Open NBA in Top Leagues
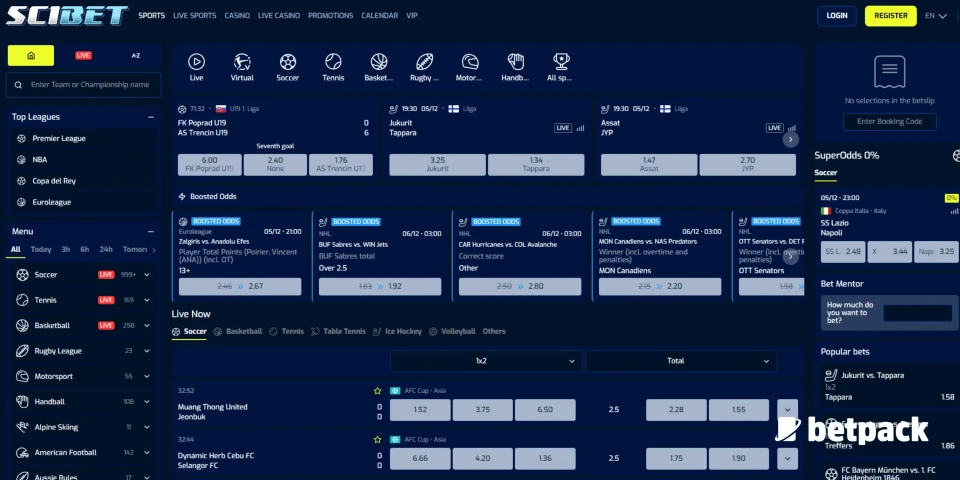960x480 pixels. pos(40,160)
